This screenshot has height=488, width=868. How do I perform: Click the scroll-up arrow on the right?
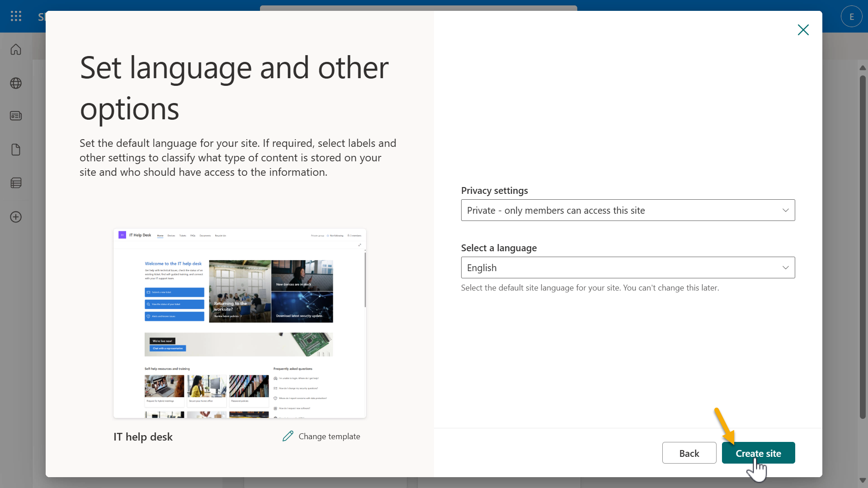click(x=863, y=68)
